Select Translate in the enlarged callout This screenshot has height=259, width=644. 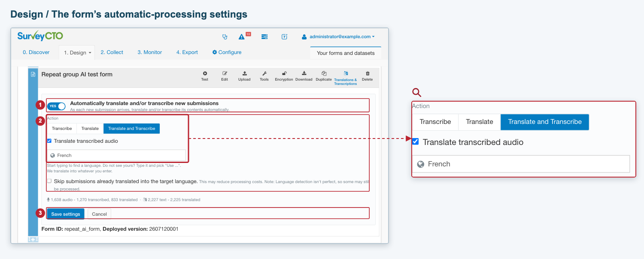coord(480,122)
